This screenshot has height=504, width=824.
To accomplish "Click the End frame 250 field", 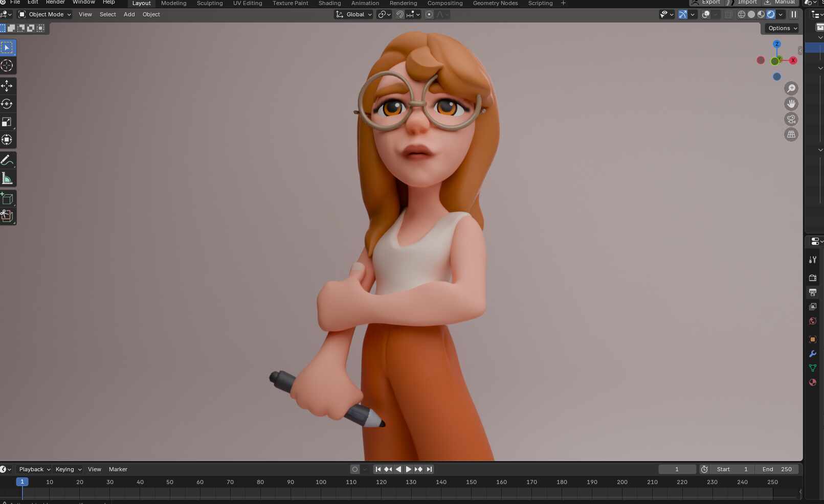I will 777,469.
